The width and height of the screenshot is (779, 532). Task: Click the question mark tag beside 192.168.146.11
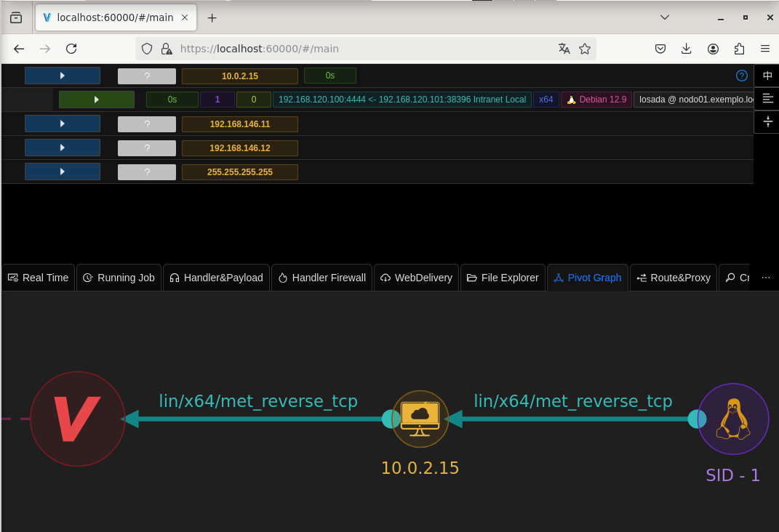(146, 124)
